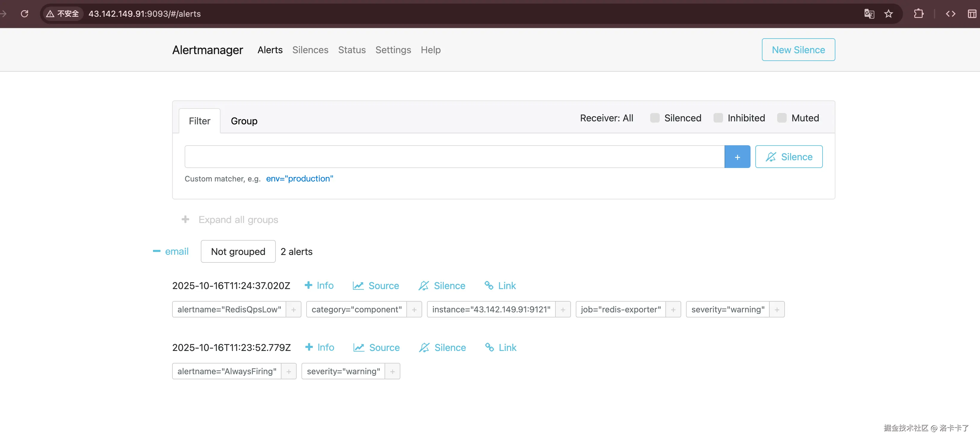The height and width of the screenshot is (443, 980).
Task: Collapse the email receiver group
Action: point(157,251)
